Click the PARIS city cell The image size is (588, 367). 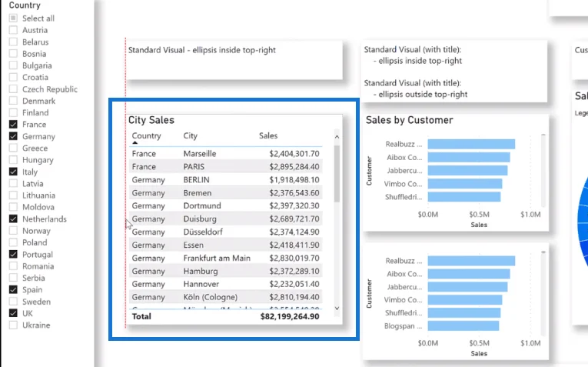tap(194, 167)
